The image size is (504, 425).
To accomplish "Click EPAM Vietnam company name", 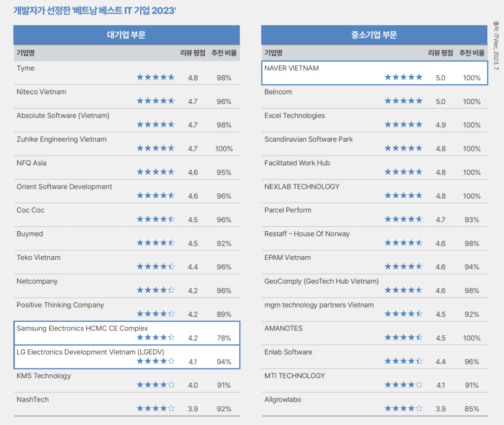I will click(x=287, y=258).
